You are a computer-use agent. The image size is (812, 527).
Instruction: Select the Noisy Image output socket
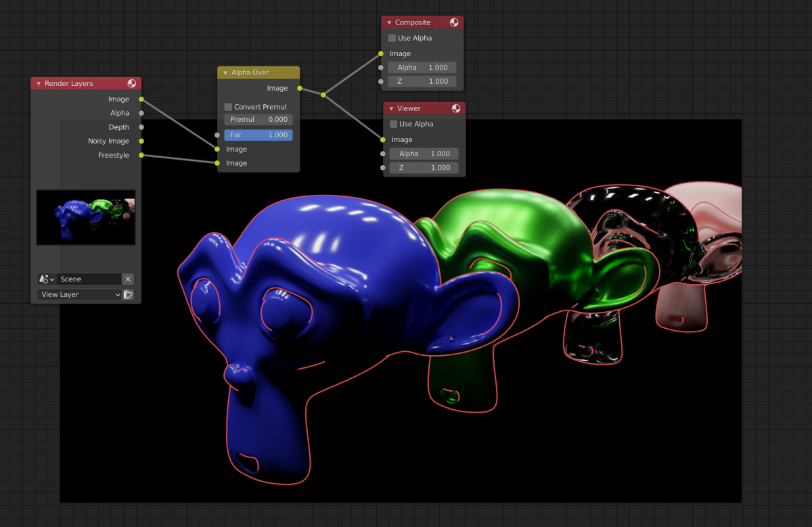[x=141, y=141]
